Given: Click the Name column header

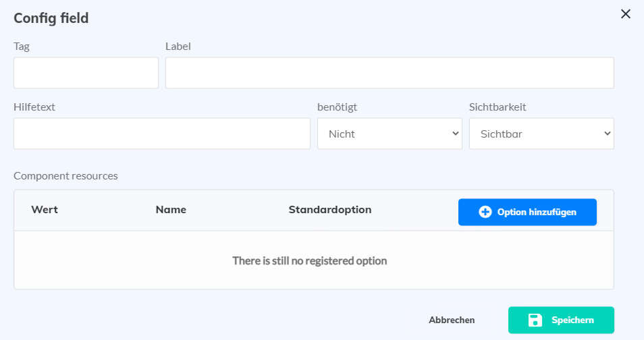Looking at the screenshot, I should [171, 210].
